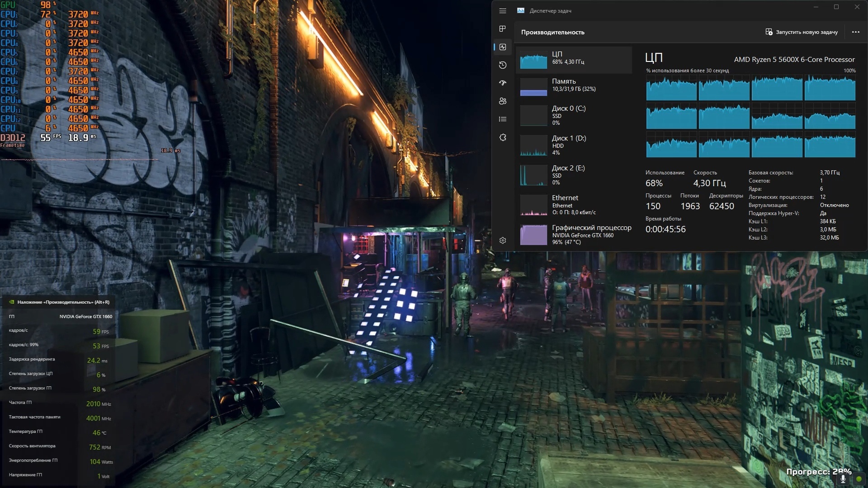Click Температура ГП 46 °C overlay value
Image resolution: width=868 pixels, height=488 pixels.
[x=99, y=433]
